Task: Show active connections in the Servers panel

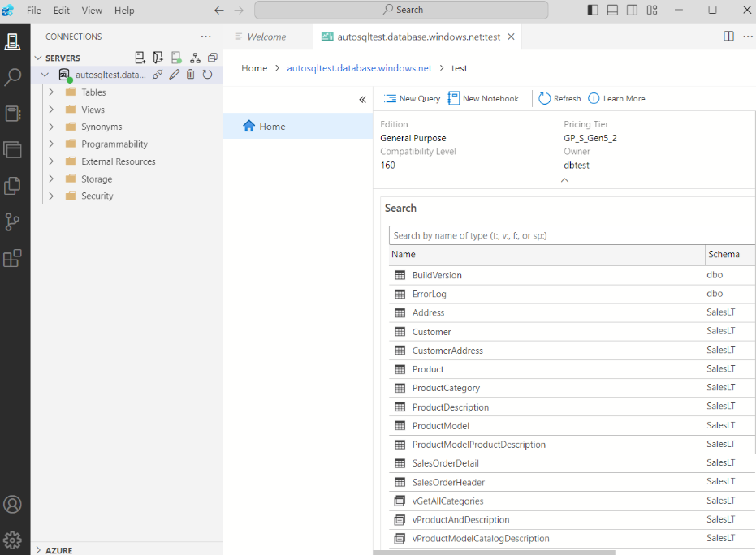Action: click(x=175, y=57)
